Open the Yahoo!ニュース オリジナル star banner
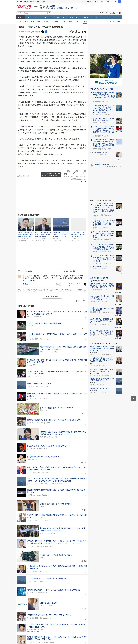The image size is (138, 644). (x=106, y=166)
